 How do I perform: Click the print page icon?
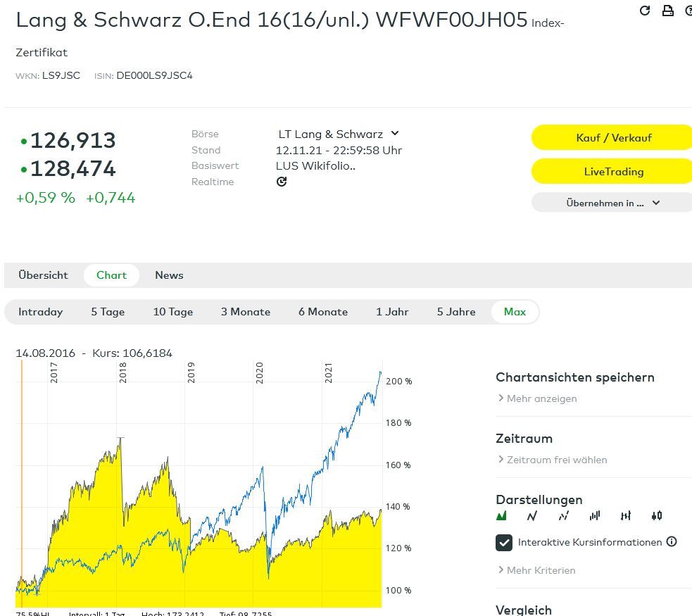click(x=667, y=11)
